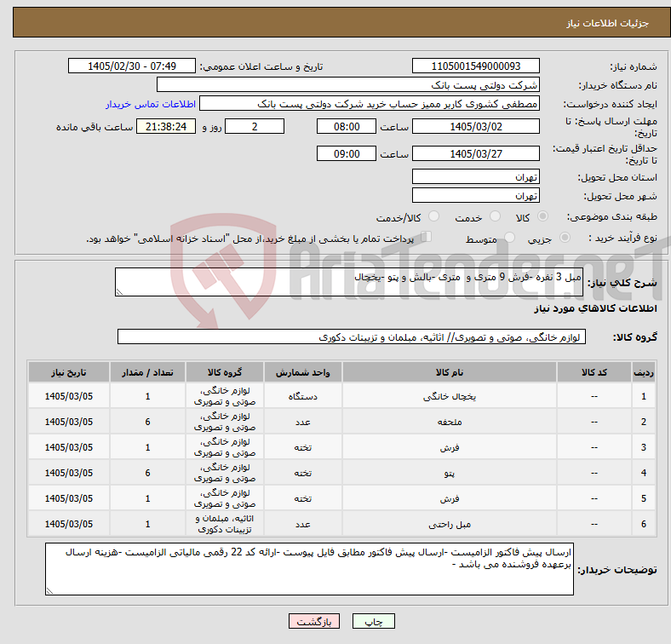Viewport: 671px width, 644px height.
Task: Click the ردیف column header
Action: click(x=643, y=372)
